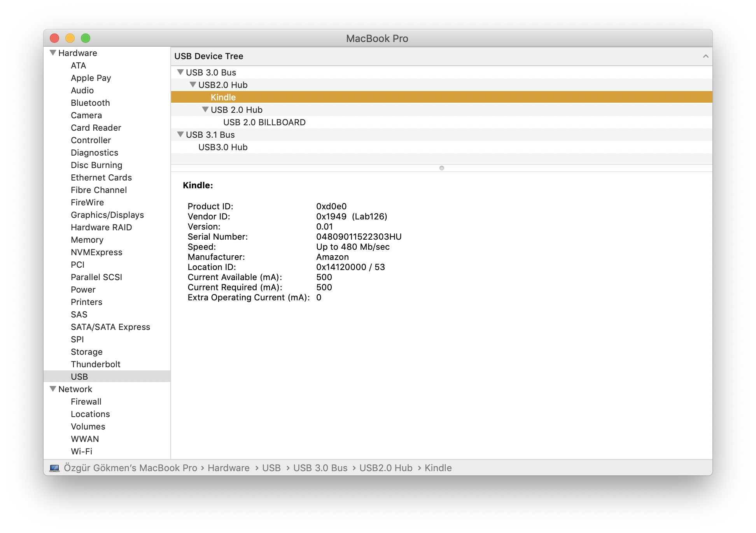Select Wi-Fi under Network
The width and height of the screenshot is (756, 533).
point(81,451)
